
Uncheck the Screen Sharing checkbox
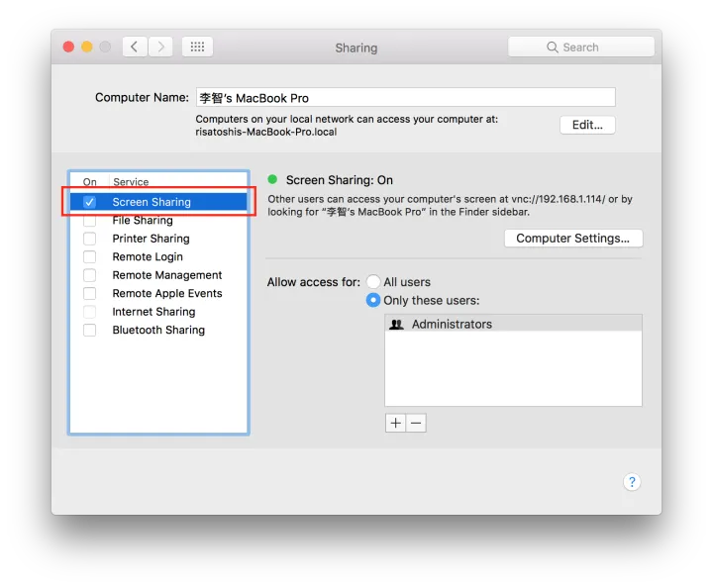[89, 202]
